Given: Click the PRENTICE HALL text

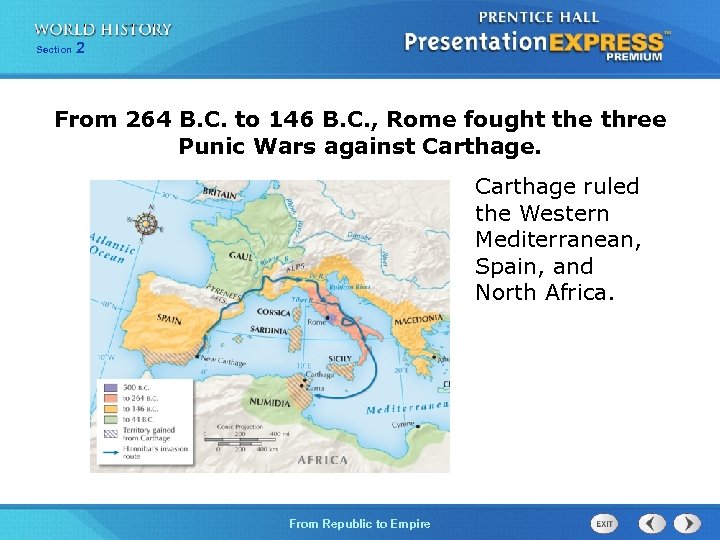Looking at the screenshot, I should tap(539, 17).
